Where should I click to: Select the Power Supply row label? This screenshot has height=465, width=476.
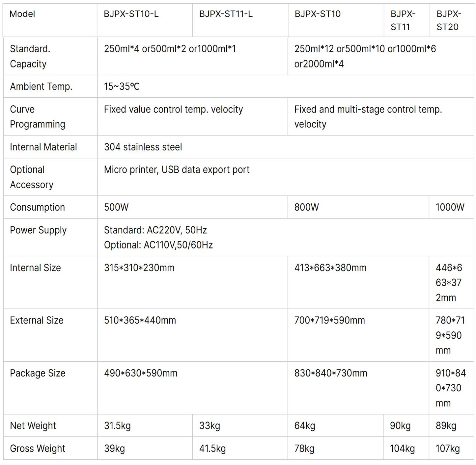coord(38,230)
